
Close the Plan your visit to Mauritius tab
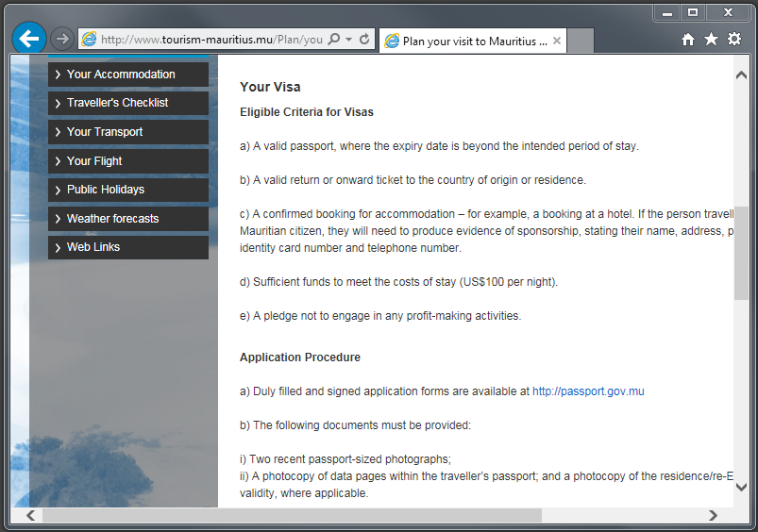point(557,42)
